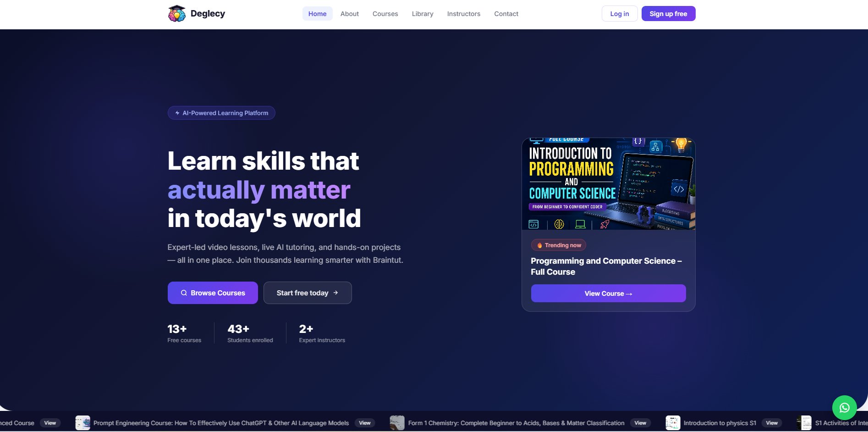Open the Introduction to Programming course image

pos(608,184)
